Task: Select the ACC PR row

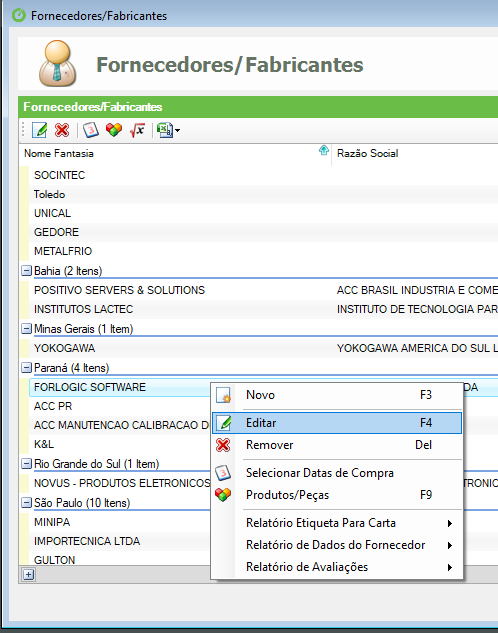Action: pyautogui.click(x=119, y=406)
